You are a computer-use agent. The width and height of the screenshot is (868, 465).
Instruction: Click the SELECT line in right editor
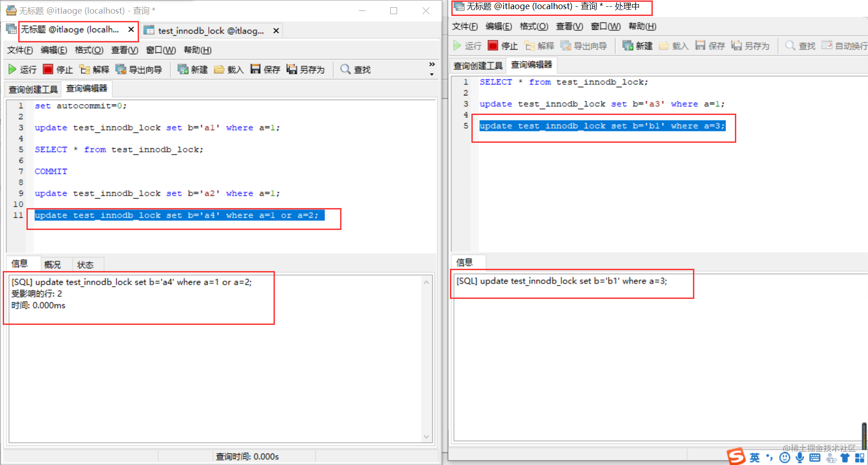563,82
